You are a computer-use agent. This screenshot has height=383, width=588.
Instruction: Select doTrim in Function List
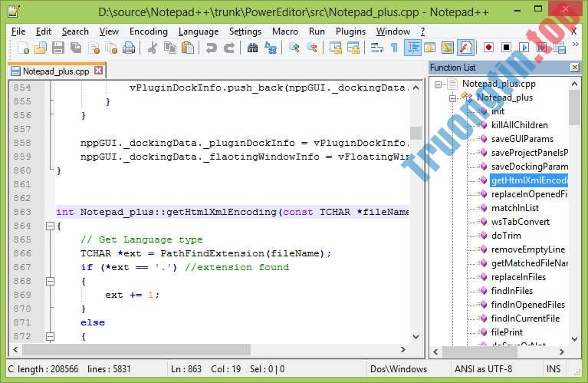pos(506,236)
